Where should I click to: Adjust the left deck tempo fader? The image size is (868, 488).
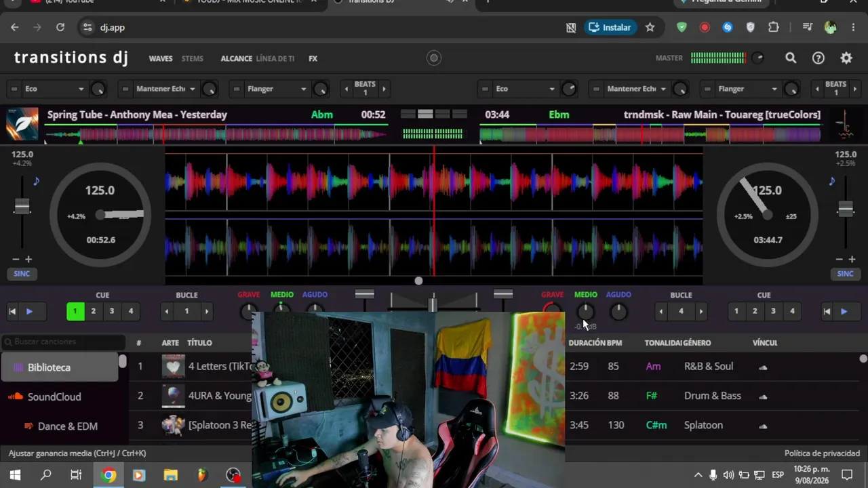(22, 207)
